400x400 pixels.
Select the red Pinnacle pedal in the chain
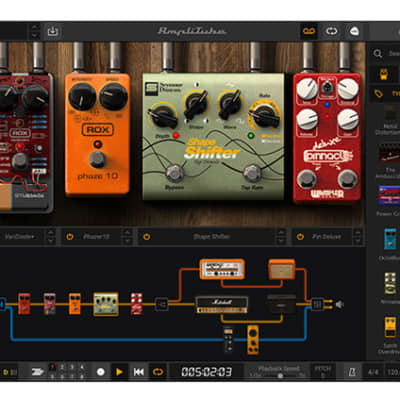[x=137, y=303]
